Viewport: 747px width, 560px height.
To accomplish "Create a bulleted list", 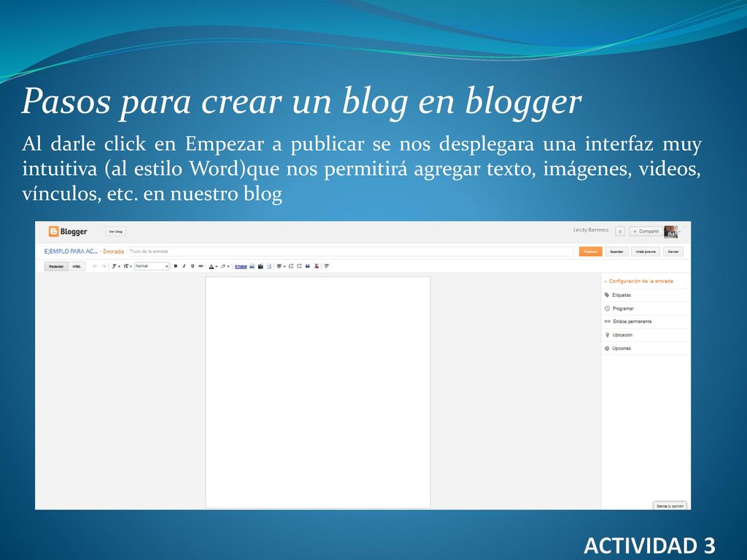I will pyautogui.click(x=299, y=266).
